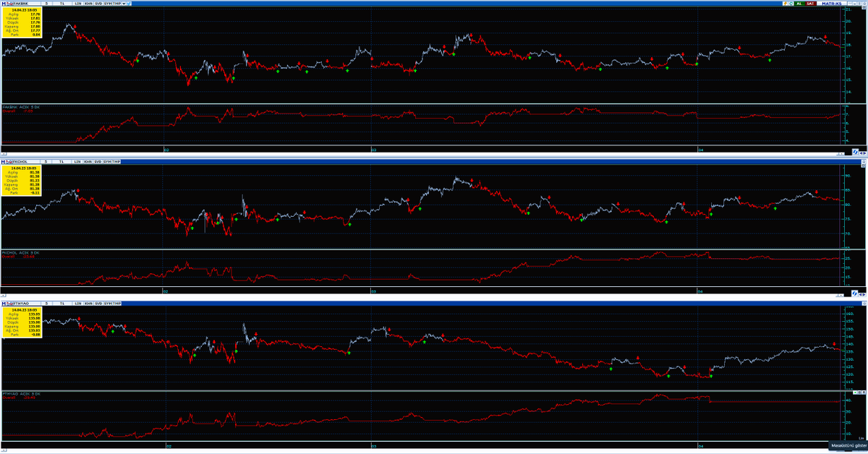Toggle TMP option in FAKBNK toolbar
This screenshot has width=868, height=454.
117,4
